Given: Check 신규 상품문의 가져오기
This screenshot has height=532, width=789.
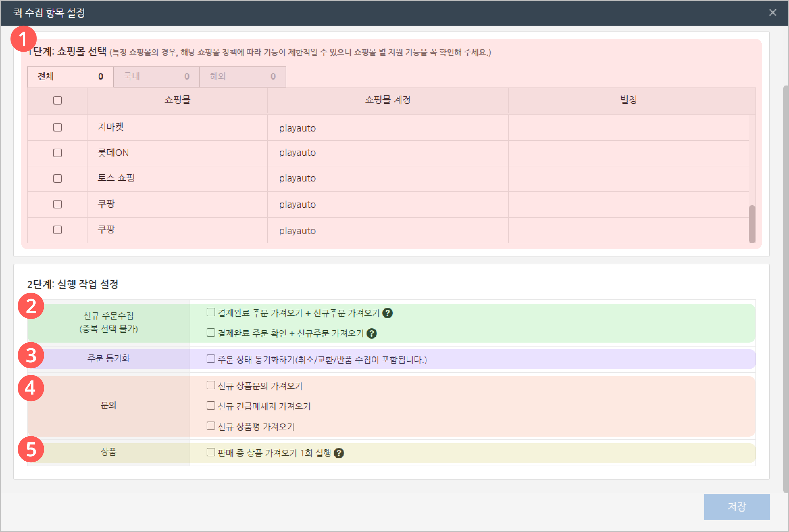Looking at the screenshot, I should tap(211, 385).
